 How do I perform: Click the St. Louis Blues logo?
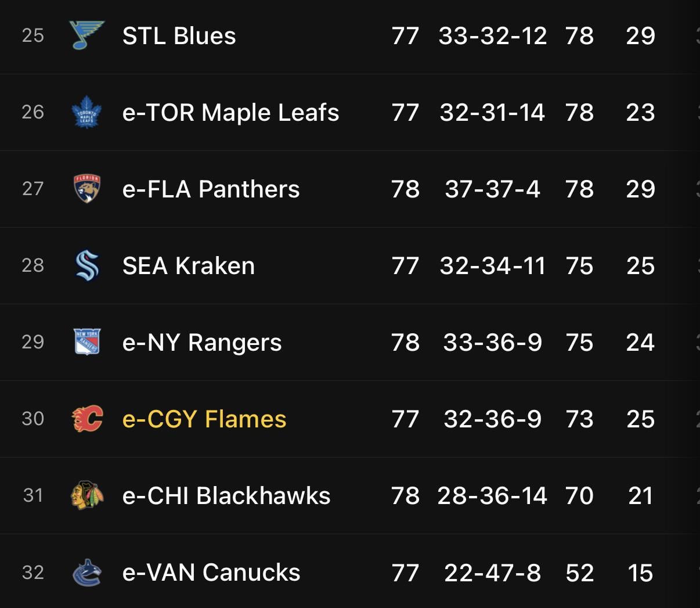click(86, 35)
